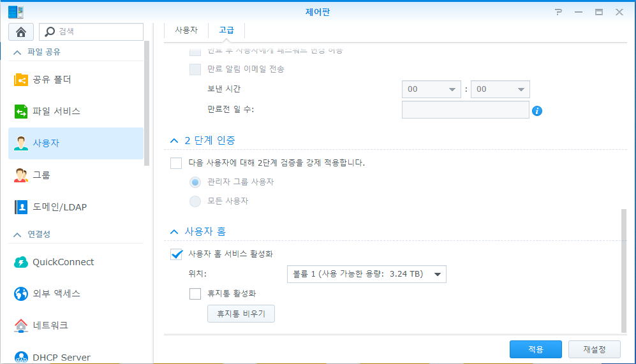Screen dimensions: 636x364
Task: Click the 보낸 시간 label
Action: click(224, 89)
